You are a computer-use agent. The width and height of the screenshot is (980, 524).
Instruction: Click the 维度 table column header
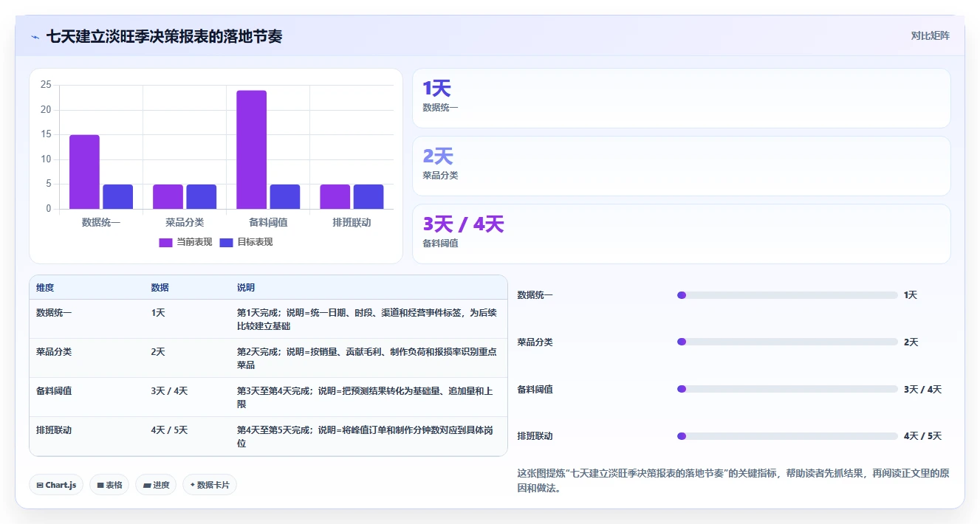45,288
